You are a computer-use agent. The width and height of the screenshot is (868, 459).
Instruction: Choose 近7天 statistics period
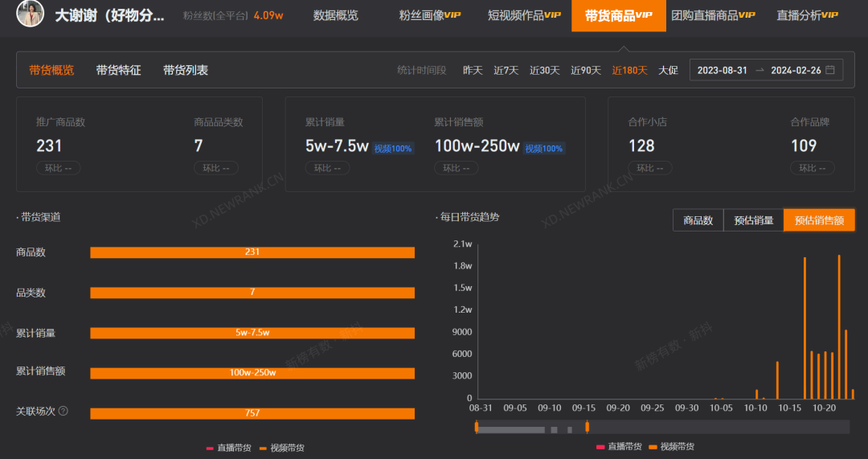pyautogui.click(x=506, y=70)
